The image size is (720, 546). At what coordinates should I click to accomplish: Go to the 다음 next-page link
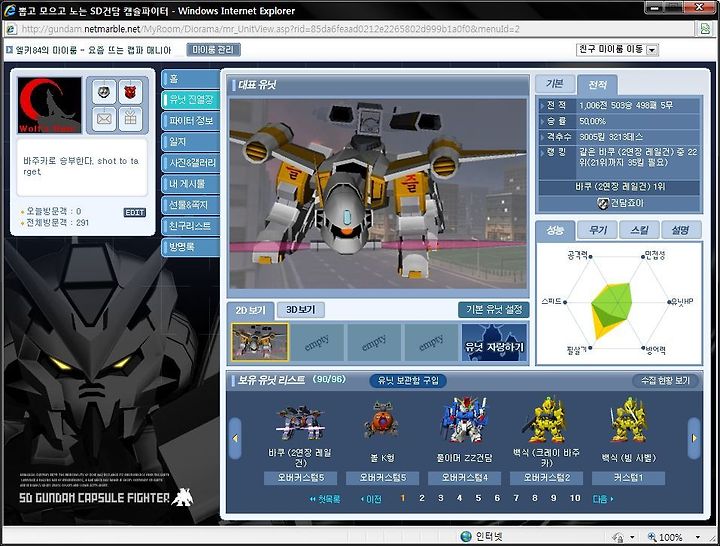pos(603,499)
